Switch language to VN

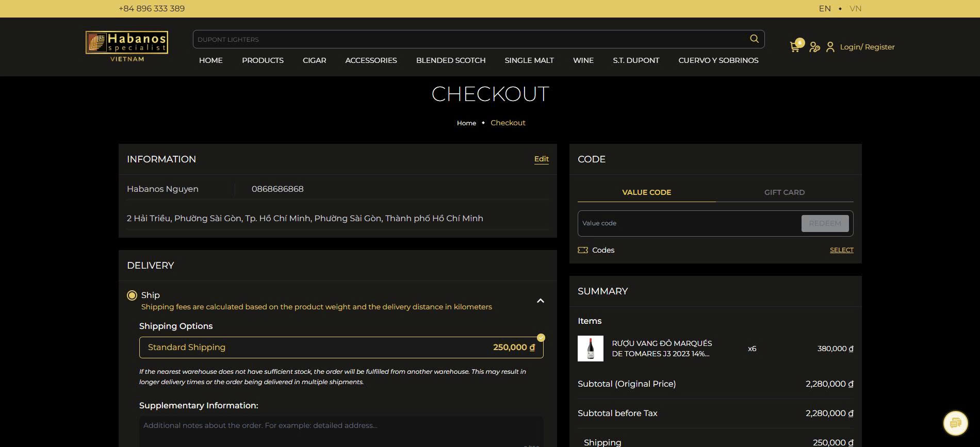click(x=856, y=9)
